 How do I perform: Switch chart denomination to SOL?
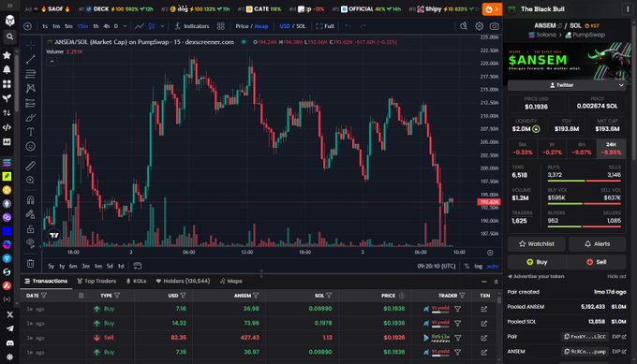301,26
